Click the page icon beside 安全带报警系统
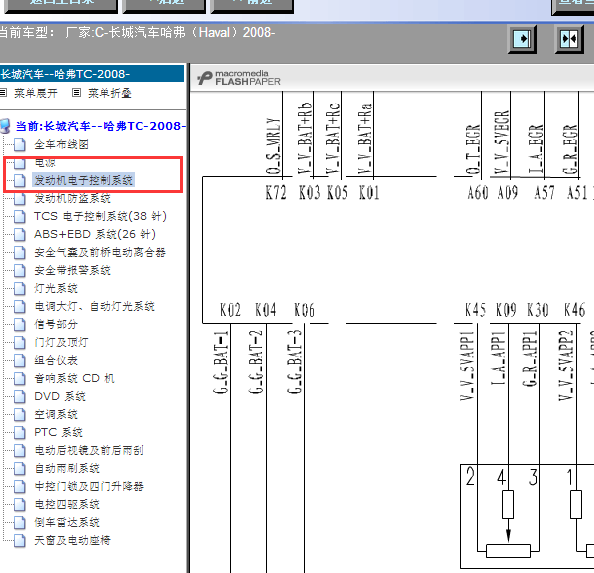Image resolution: width=594 pixels, height=573 pixels. (20, 270)
